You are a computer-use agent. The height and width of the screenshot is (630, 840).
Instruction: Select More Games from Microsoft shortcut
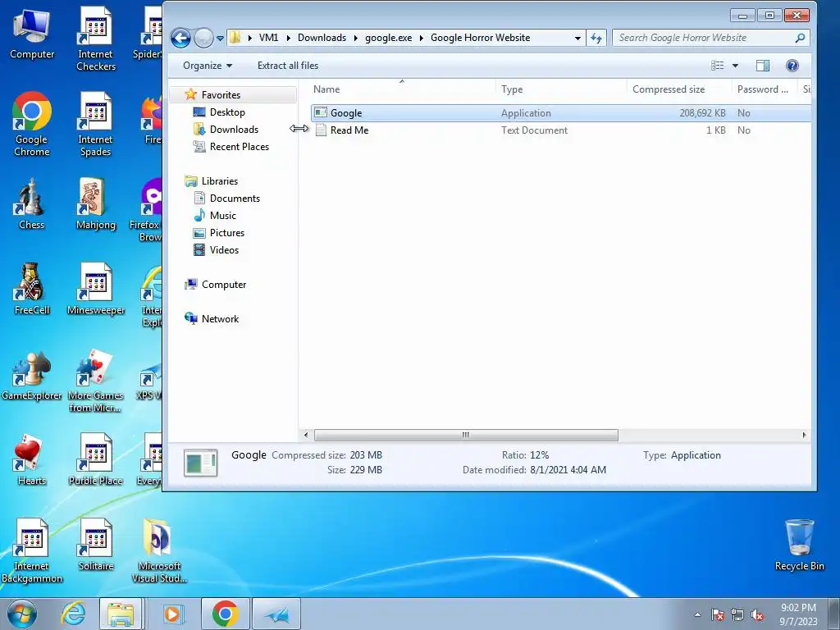click(x=96, y=381)
